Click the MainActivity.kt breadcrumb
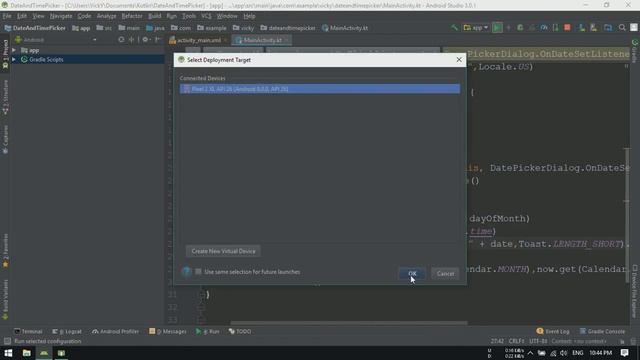The width and height of the screenshot is (640, 360). point(345,28)
